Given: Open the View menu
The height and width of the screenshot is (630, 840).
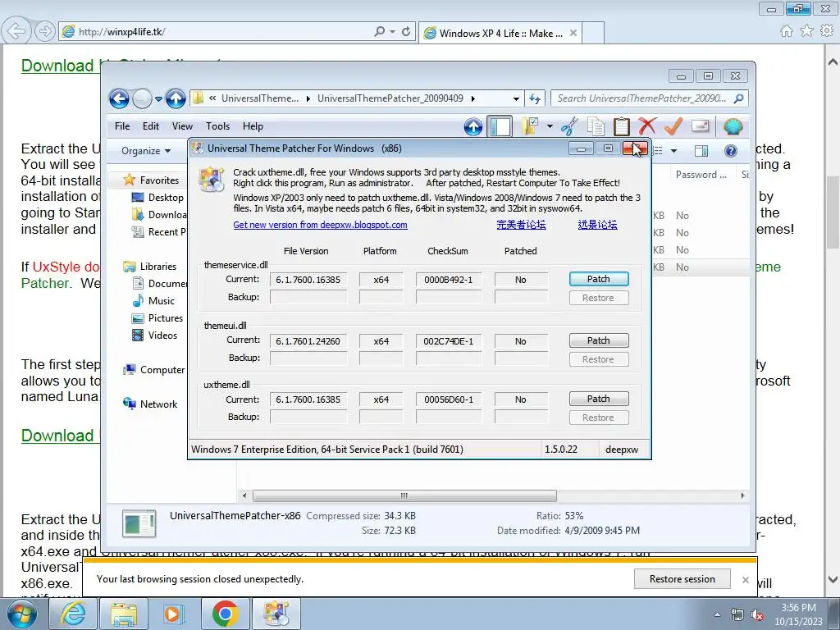Looking at the screenshot, I should [x=182, y=126].
